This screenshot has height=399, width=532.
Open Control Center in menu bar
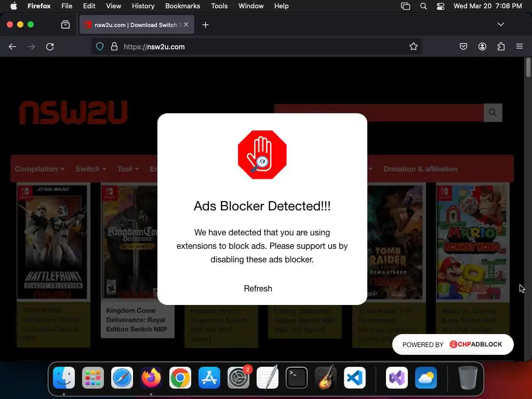click(441, 6)
